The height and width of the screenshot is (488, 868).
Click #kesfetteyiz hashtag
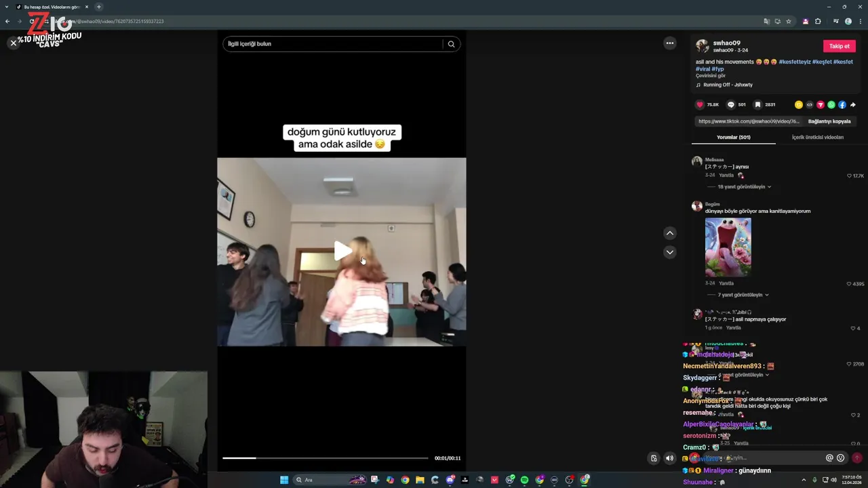point(795,62)
